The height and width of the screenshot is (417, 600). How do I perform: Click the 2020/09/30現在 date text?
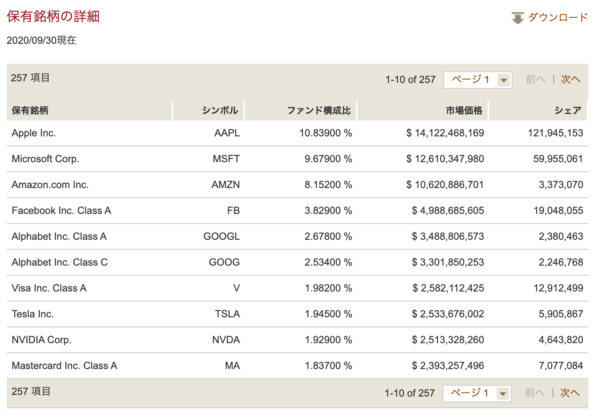(x=41, y=40)
